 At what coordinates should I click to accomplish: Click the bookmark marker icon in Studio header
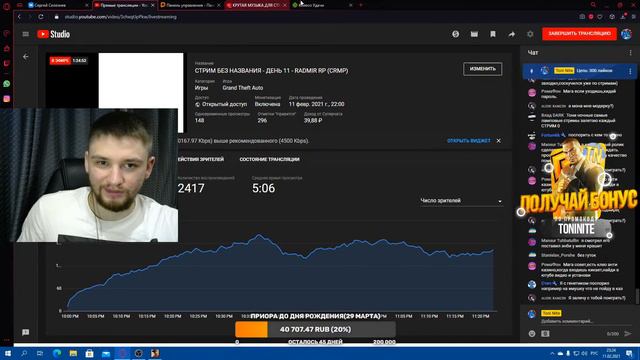(493, 34)
